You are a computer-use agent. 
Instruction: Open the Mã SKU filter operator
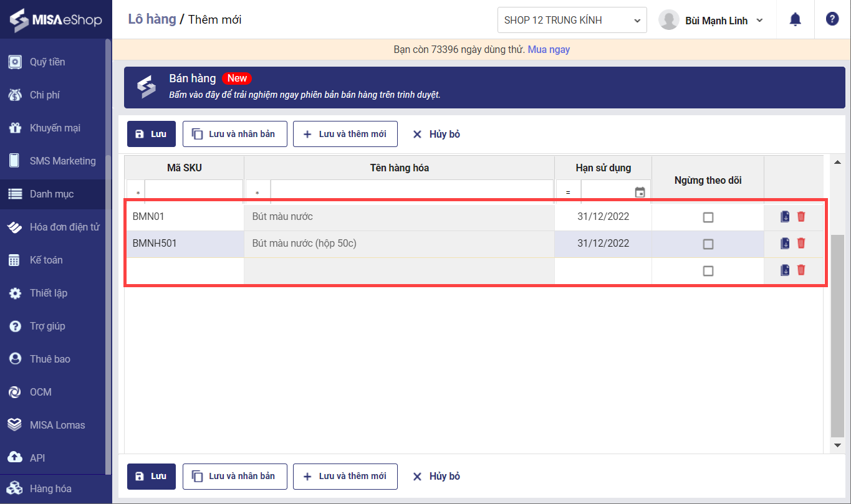tap(137, 193)
